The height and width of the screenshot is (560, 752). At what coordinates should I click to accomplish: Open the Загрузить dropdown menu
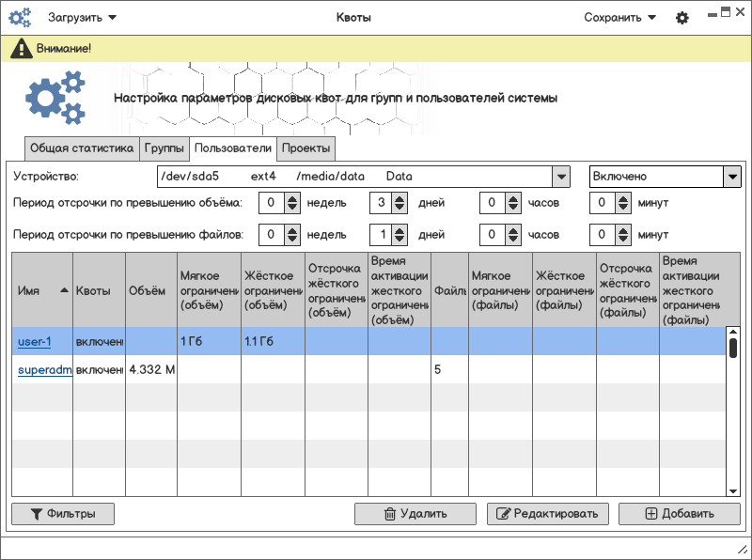tap(83, 18)
